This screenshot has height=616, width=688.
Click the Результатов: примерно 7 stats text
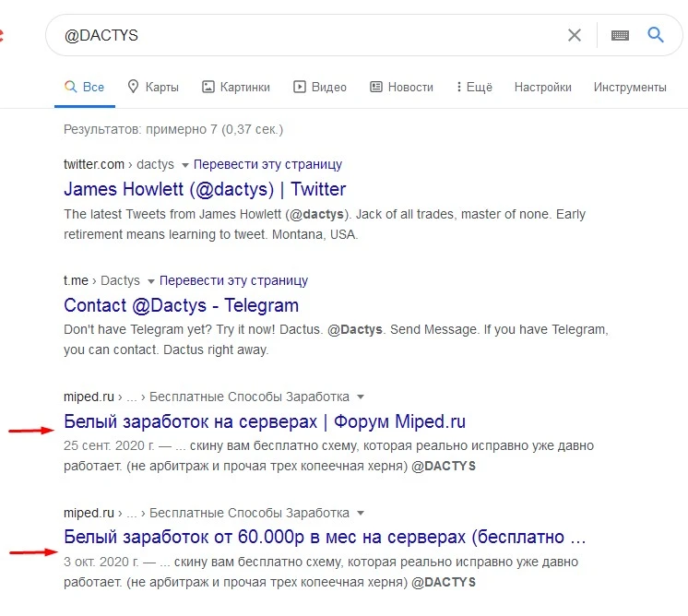point(173,129)
